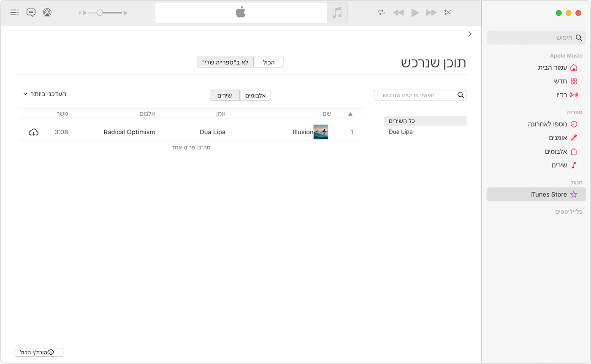
Task: Sort by the משך column header
Action: click(62, 114)
